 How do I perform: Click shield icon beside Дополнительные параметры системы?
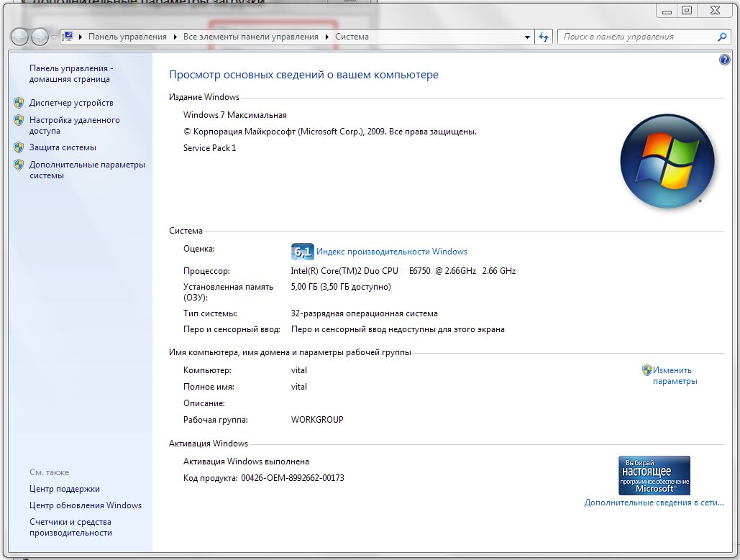pos(19,165)
